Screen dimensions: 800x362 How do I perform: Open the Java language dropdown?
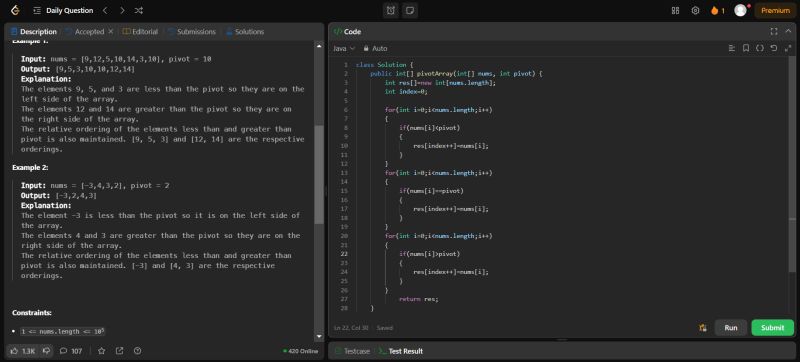344,48
